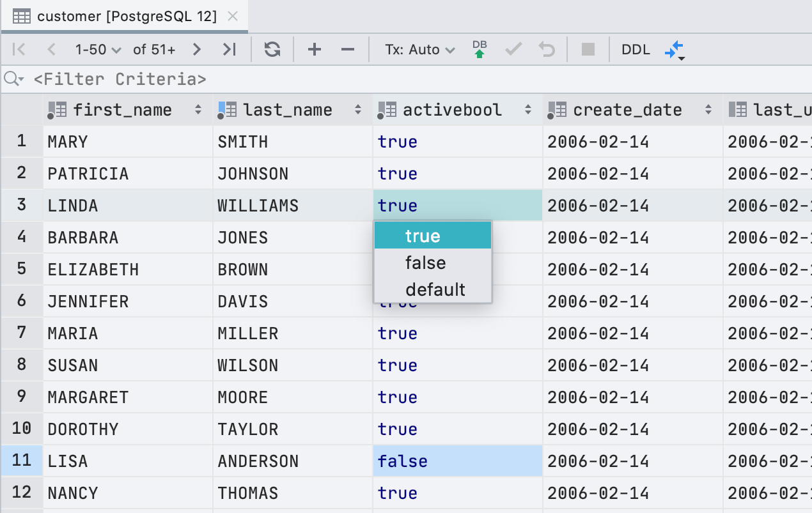Select row number 11 header
This screenshot has width=812, height=513.
pos(22,461)
